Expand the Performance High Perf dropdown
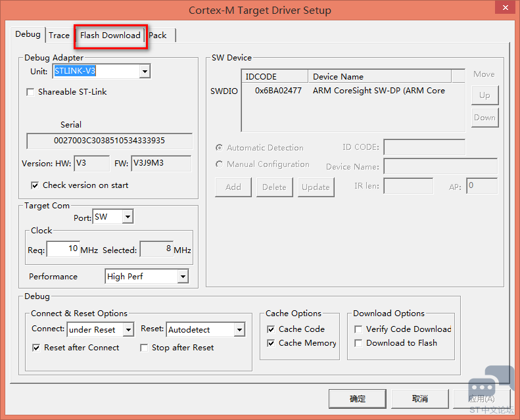Viewport: 520px width, 420px height. tap(183, 276)
